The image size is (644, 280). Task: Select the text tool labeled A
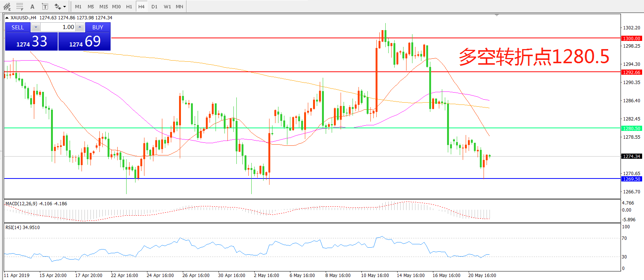click(32, 7)
